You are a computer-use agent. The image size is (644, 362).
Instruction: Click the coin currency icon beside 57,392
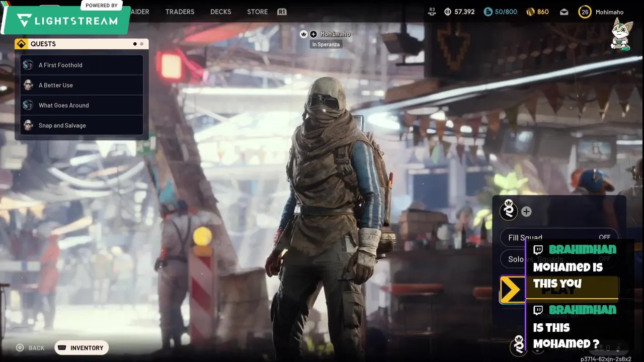coord(448,12)
